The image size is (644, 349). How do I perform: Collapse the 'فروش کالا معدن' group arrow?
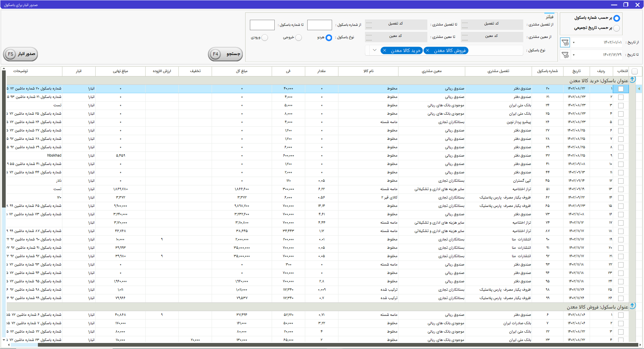tap(633, 306)
